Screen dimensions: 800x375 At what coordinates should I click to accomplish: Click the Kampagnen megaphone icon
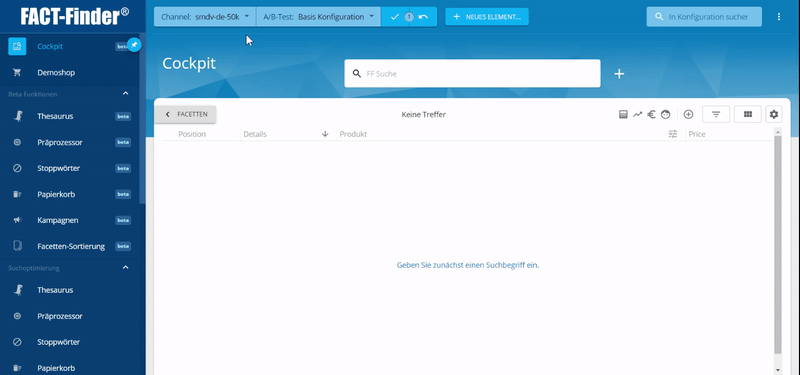click(x=17, y=220)
